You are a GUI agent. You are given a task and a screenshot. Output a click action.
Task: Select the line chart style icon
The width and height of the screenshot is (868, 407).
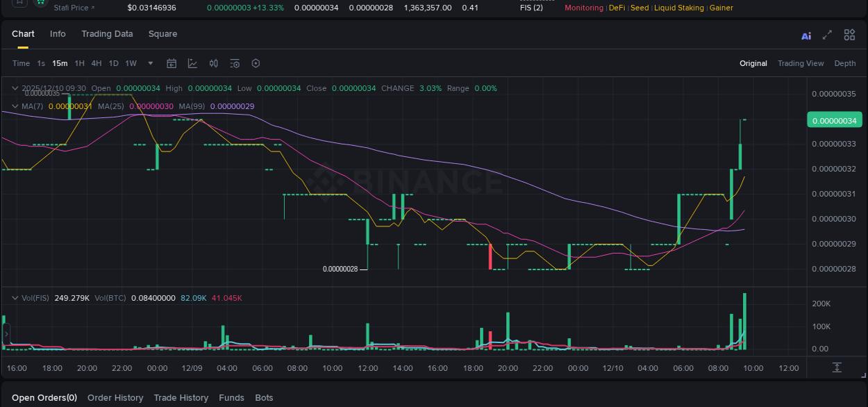click(192, 63)
